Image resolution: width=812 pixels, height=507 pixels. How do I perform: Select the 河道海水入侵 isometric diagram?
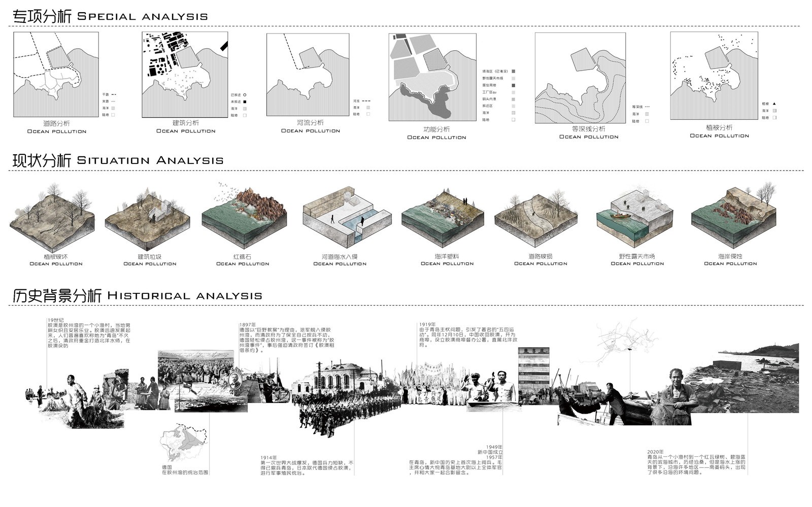tap(340, 216)
